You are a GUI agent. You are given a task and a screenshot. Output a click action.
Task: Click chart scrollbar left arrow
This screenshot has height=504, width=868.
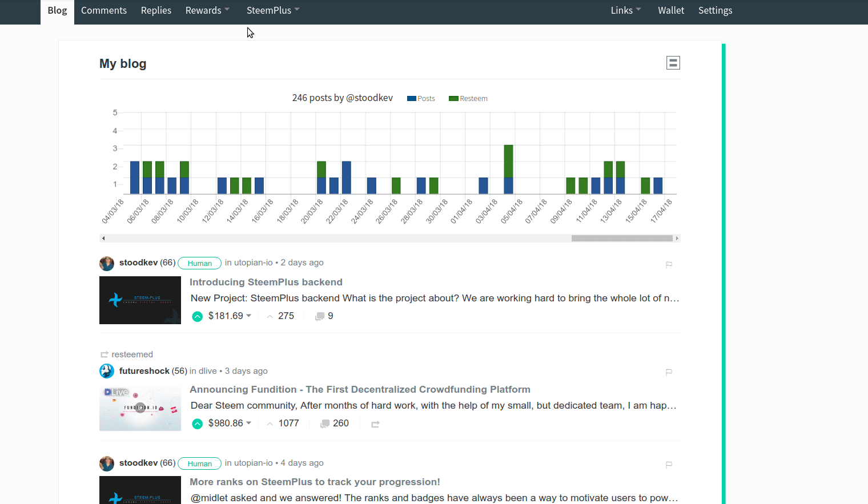coord(103,238)
